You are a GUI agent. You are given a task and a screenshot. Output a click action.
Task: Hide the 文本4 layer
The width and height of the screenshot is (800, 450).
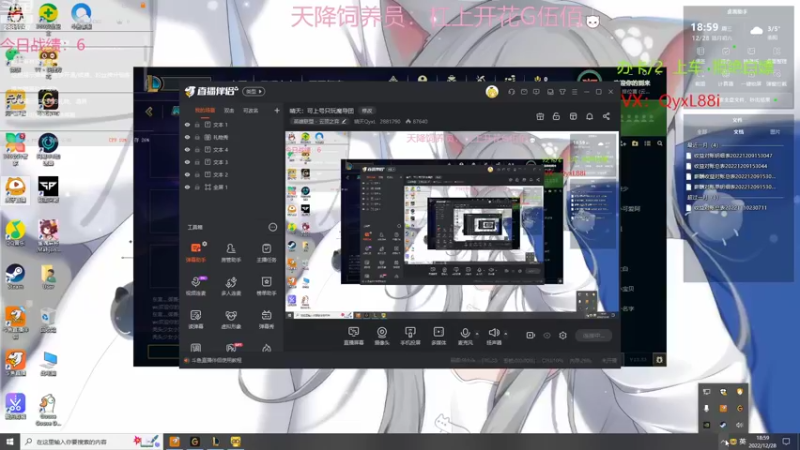187,149
